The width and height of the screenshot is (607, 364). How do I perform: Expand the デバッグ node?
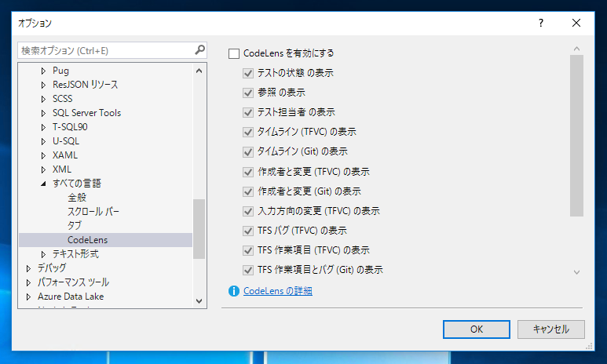(28, 268)
